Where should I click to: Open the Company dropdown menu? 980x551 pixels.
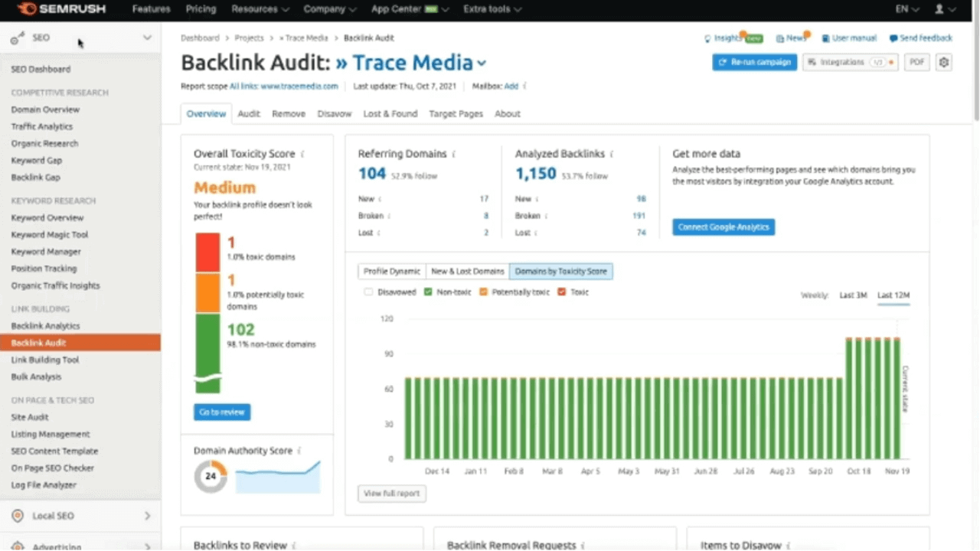tap(329, 9)
